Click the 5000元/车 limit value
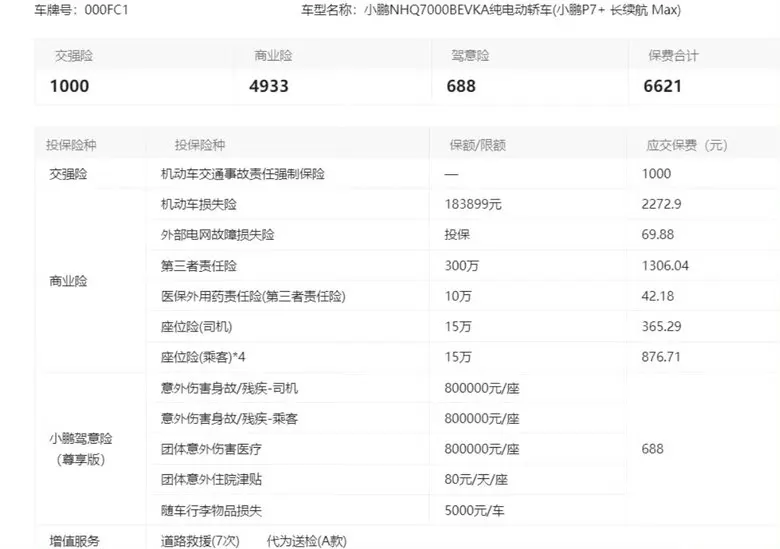This screenshot has width=780, height=549. 474,511
